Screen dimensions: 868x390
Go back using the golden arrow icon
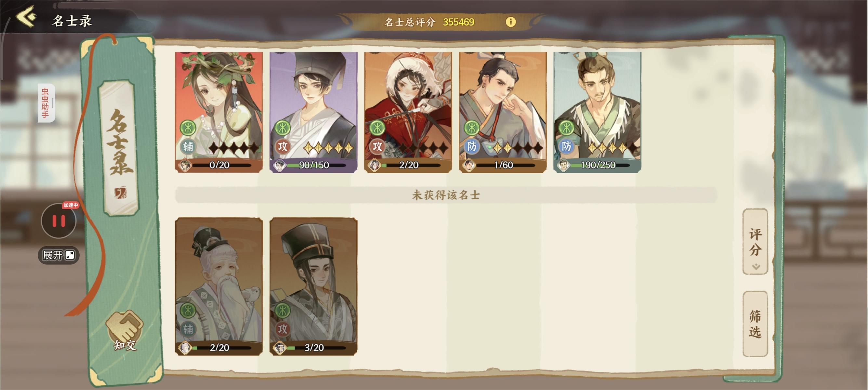pyautogui.click(x=26, y=17)
